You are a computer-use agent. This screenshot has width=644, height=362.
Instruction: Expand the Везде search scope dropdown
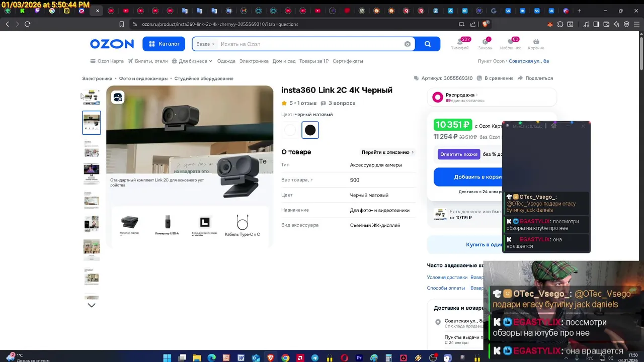pyautogui.click(x=205, y=44)
